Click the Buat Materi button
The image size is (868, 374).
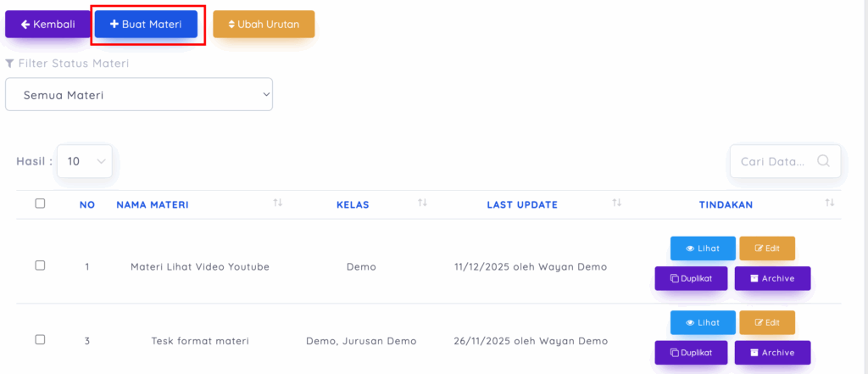(x=146, y=25)
